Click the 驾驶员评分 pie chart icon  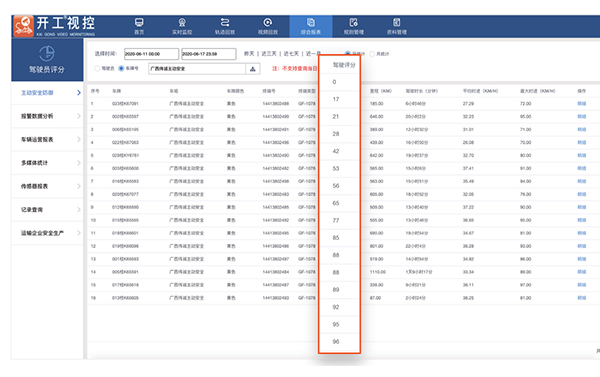click(47, 53)
